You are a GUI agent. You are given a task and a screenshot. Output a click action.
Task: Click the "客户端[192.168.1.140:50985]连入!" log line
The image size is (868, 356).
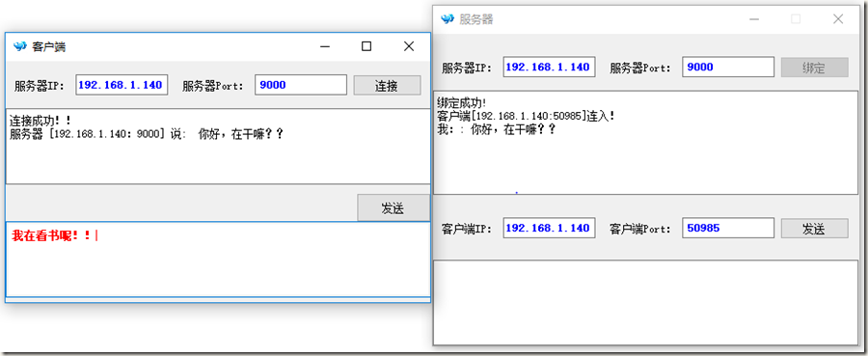526,117
